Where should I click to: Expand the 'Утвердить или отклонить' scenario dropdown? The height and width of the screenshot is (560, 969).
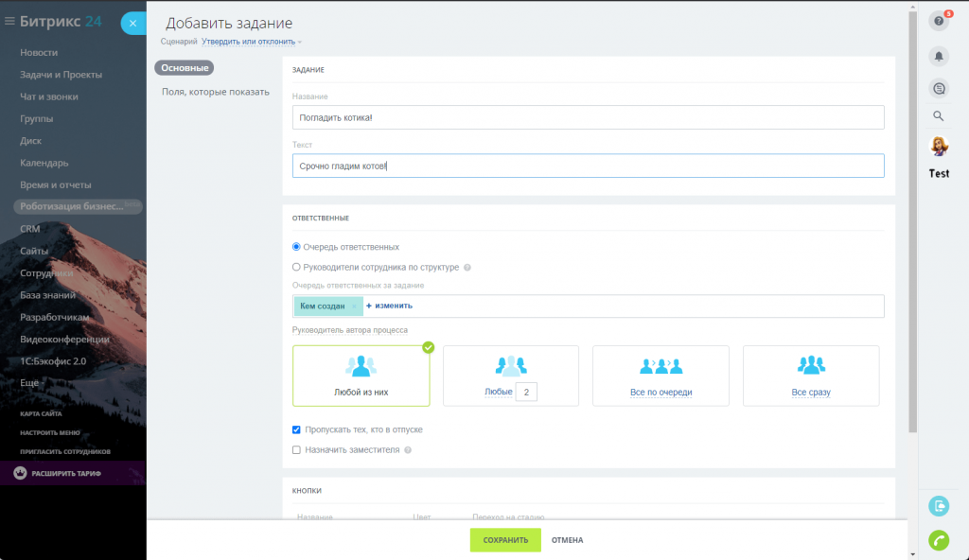point(251,42)
